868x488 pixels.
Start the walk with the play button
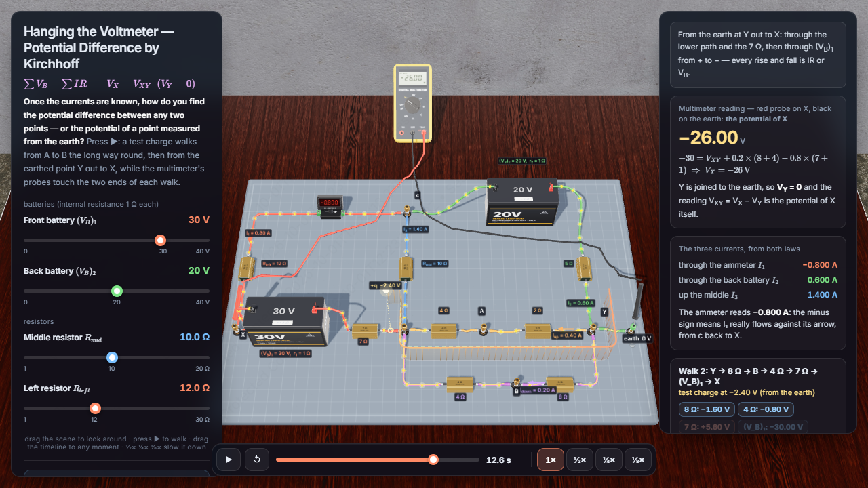(229, 460)
